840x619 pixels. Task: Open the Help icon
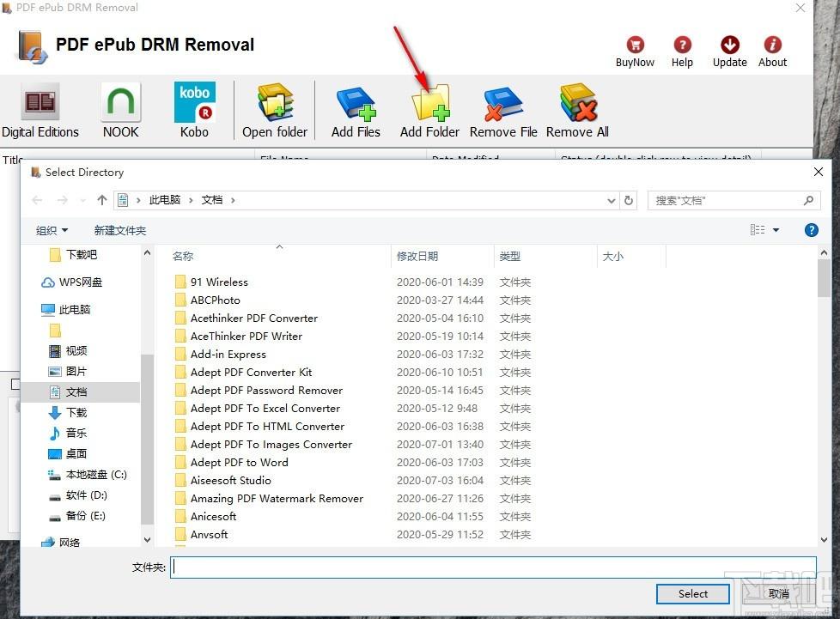682,52
